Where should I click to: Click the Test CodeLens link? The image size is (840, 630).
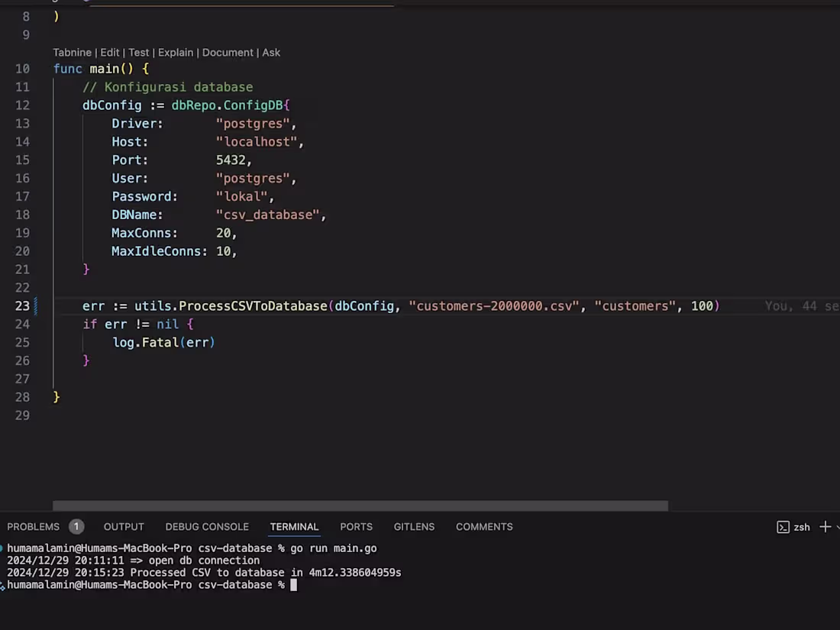pos(138,52)
